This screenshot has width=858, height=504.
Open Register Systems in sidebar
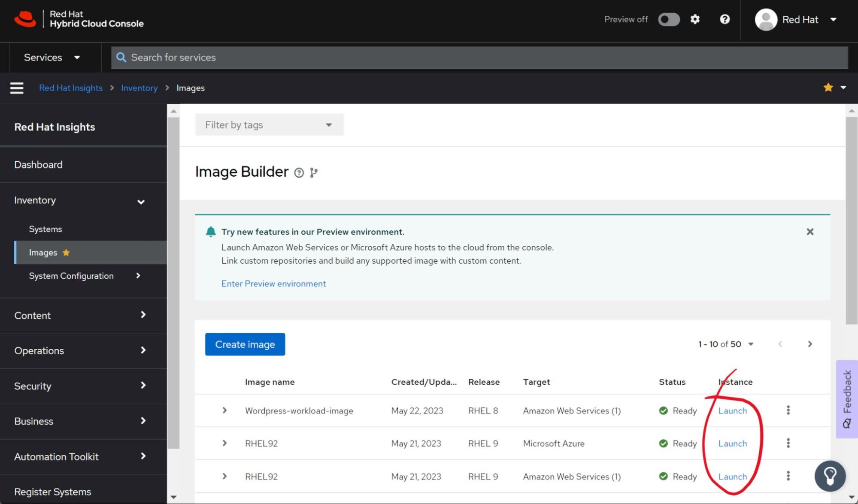[83, 492]
